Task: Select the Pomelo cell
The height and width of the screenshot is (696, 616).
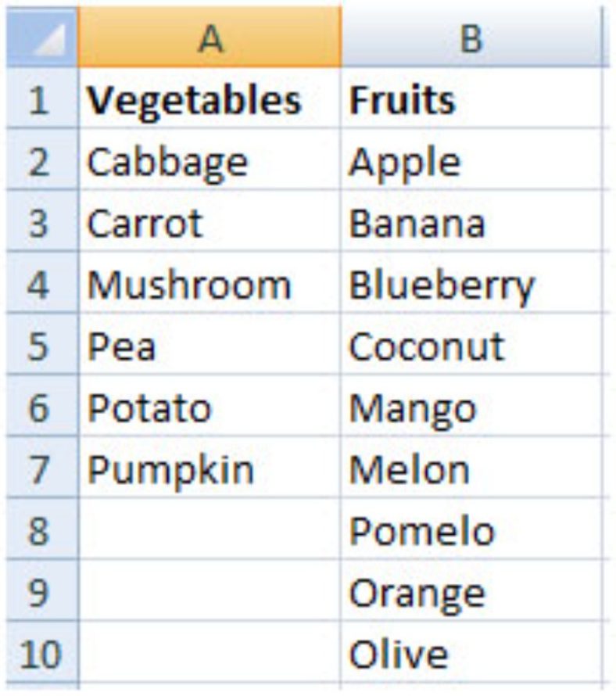Action: click(x=471, y=529)
